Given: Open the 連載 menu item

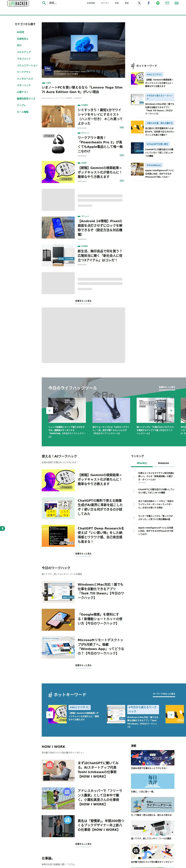Looking at the screenshot, I should (127, 3).
